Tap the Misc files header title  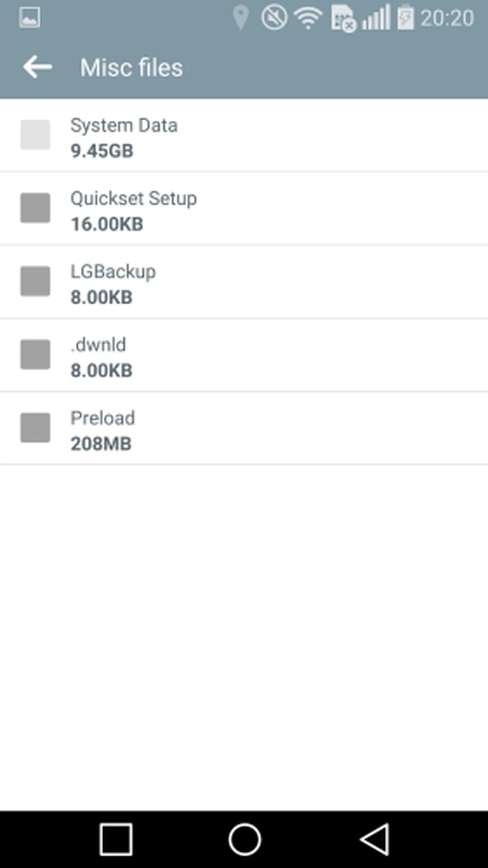pos(131,67)
